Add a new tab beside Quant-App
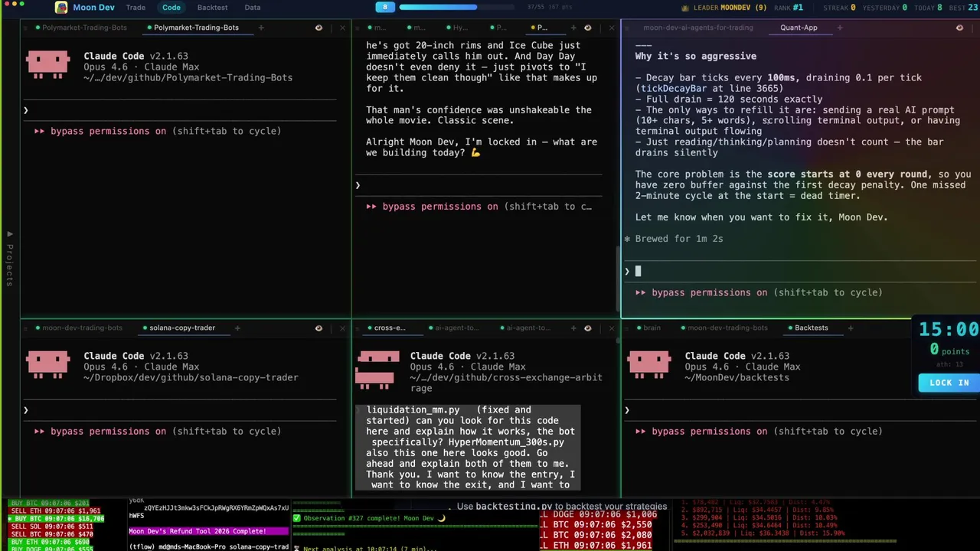Screen dimensions: 980x551 [x=839, y=28]
